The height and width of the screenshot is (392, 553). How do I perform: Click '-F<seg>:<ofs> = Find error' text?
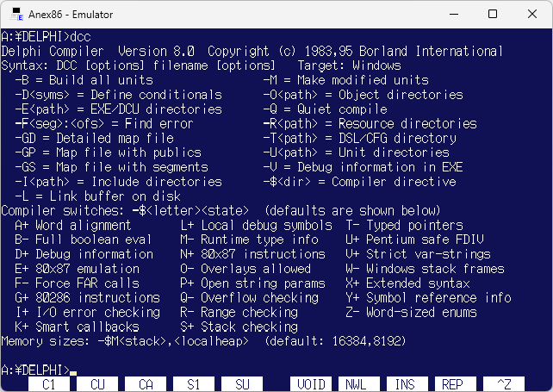(x=104, y=123)
